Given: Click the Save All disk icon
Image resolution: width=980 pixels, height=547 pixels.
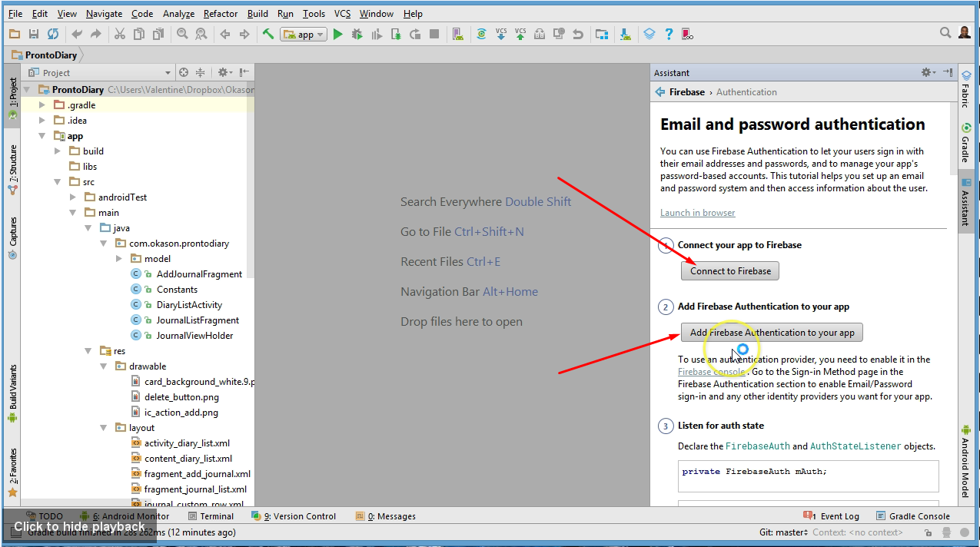Looking at the screenshot, I should click(x=33, y=34).
